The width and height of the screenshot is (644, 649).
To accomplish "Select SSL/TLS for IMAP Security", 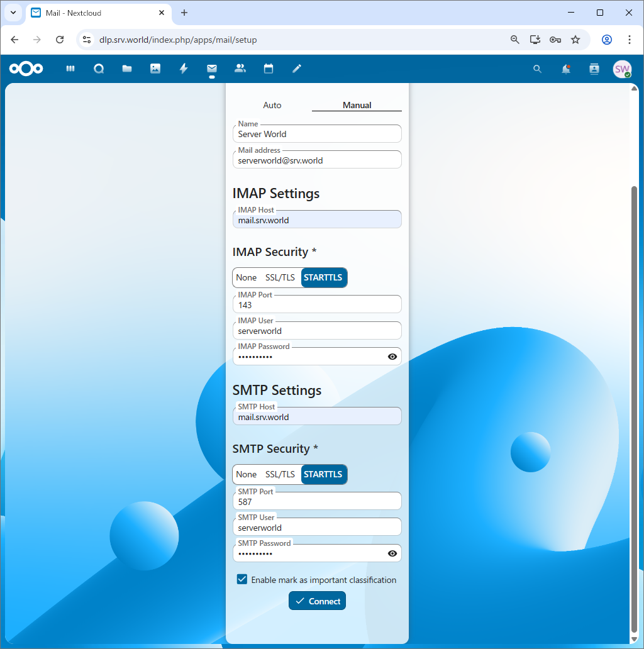I will click(280, 277).
